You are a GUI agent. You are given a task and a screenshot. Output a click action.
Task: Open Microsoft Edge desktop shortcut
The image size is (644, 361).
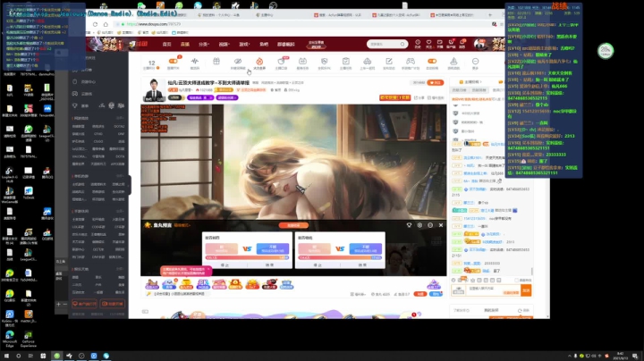(x=10, y=338)
